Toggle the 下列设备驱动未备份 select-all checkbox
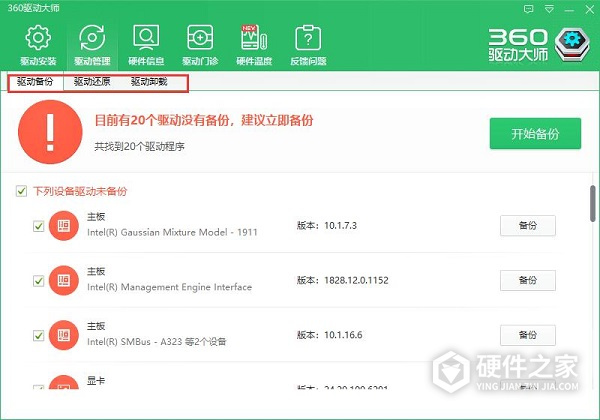 point(21,191)
